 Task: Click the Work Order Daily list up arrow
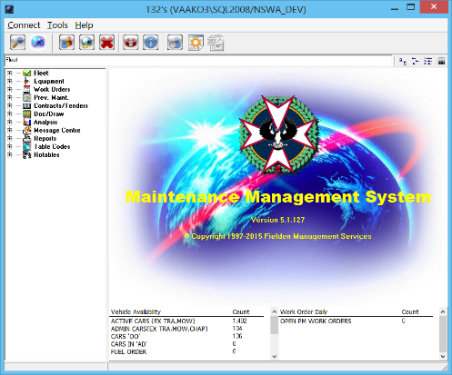443,312
